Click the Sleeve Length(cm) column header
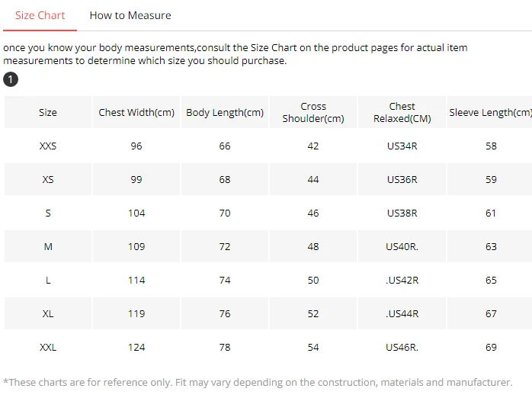The width and height of the screenshot is (532, 414). point(490,112)
